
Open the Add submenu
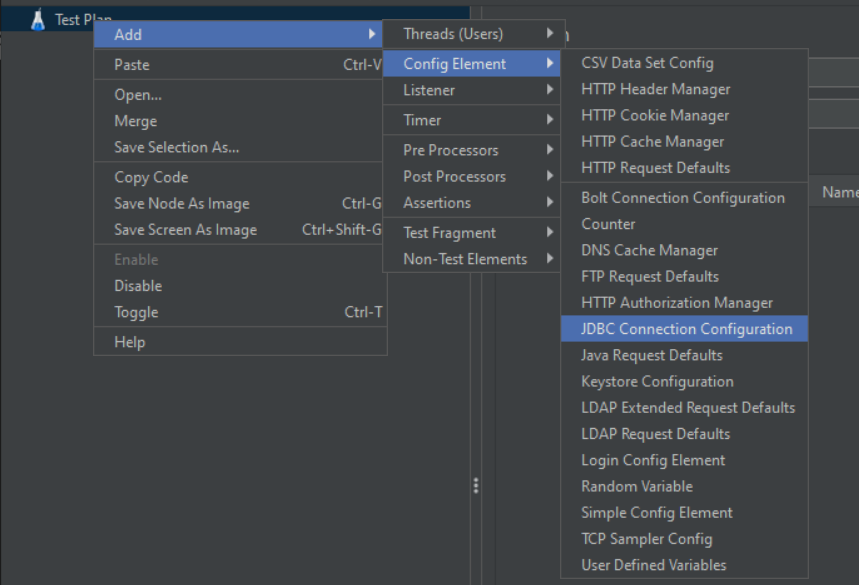click(238, 35)
